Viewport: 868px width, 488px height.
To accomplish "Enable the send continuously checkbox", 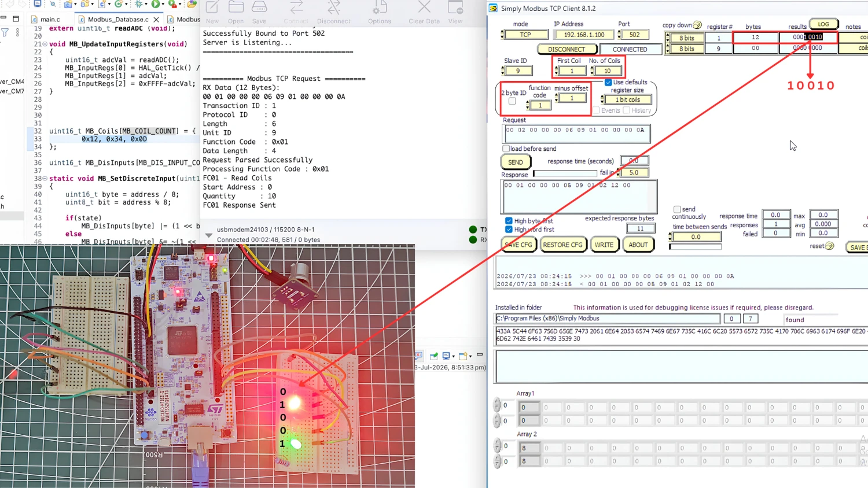I will coord(677,209).
